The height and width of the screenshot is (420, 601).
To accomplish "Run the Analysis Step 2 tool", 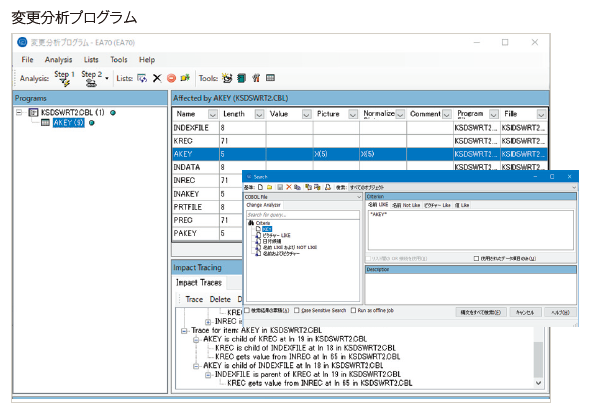I will pos(91,78).
